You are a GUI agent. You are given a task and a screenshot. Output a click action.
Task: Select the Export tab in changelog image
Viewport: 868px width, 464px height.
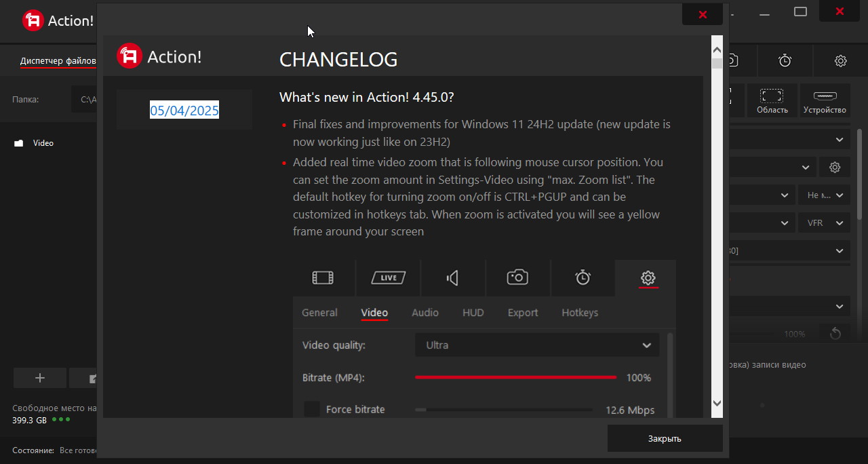[x=523, y=313]
